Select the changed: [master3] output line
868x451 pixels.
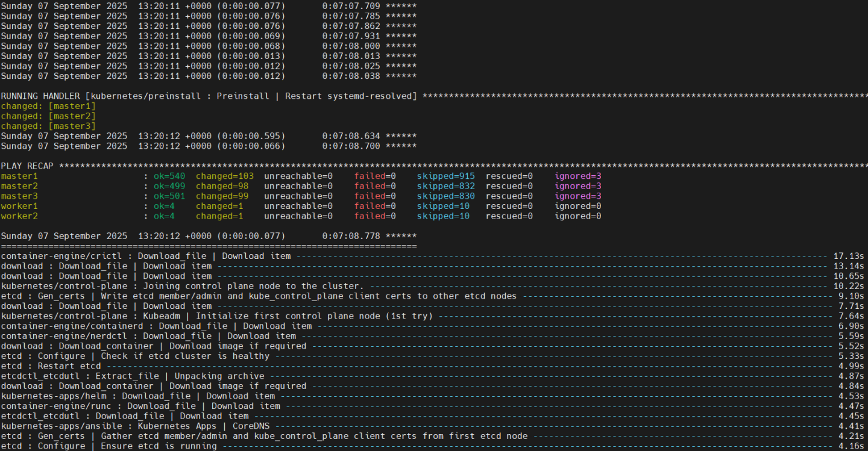point(48,126)
